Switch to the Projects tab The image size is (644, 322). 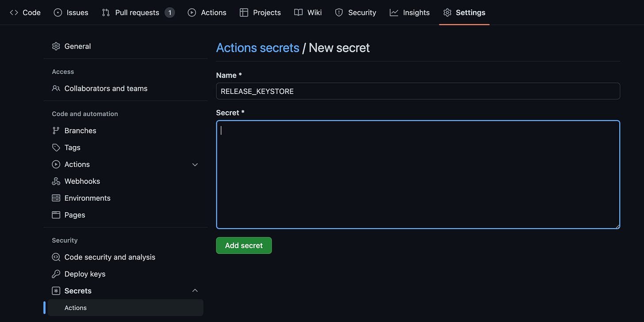pos(260,12)
